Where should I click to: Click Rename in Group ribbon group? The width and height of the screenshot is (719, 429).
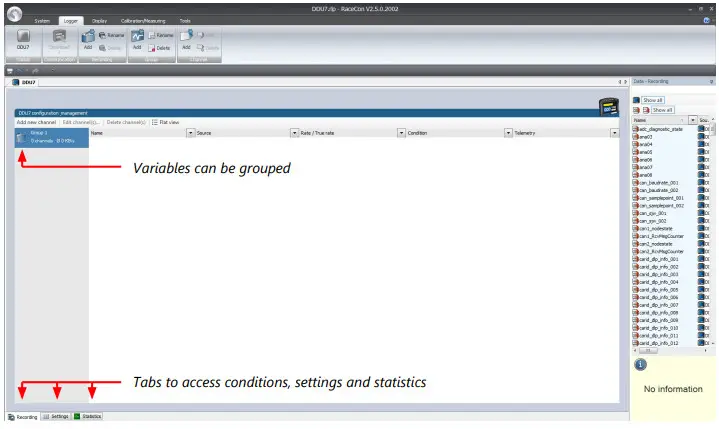[x=160, y=35]
